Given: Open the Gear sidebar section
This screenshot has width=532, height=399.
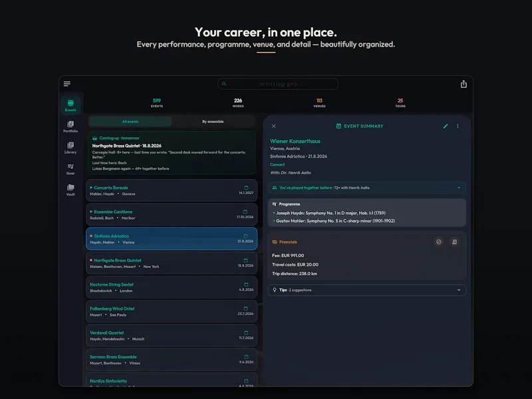Looking at the screenshot, I should coord(70,169).
